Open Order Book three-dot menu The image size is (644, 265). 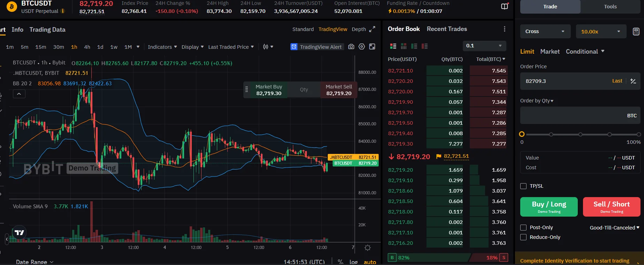[505, 29]
